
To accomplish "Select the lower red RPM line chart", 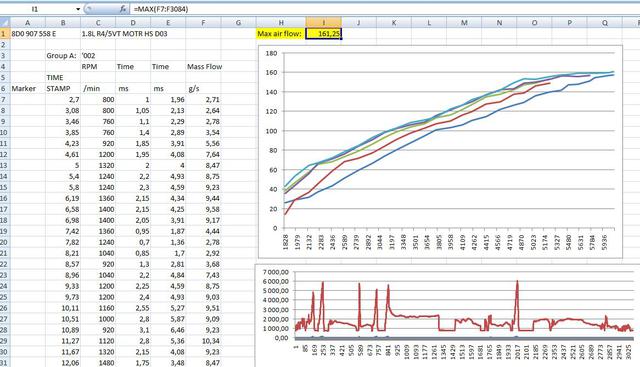I will pyautogui.click(x=447, y=316).
